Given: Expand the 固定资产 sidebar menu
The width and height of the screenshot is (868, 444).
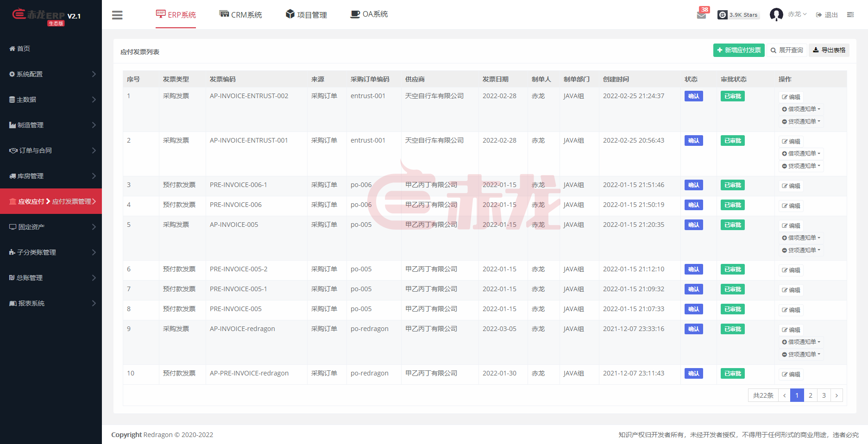Looking at the screenshot, I should tap(51, 227).
